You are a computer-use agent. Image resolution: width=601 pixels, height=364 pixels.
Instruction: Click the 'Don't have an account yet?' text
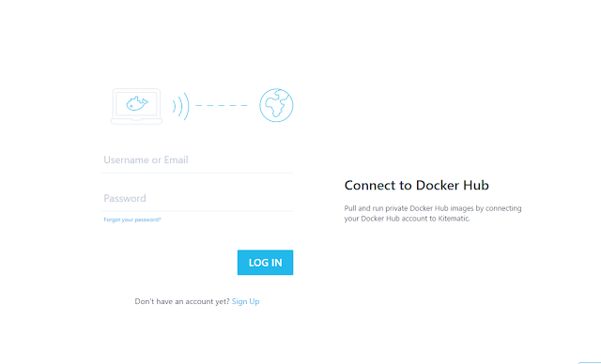point(182,301)
